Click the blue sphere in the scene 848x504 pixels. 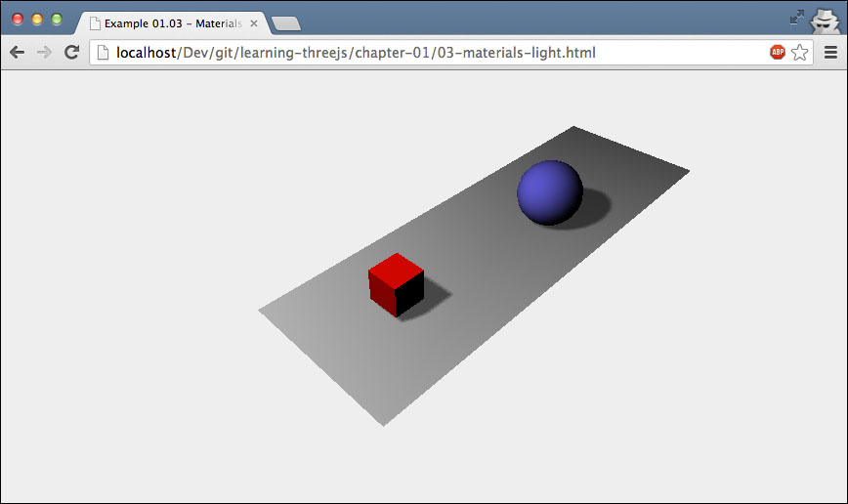[549, 192]
